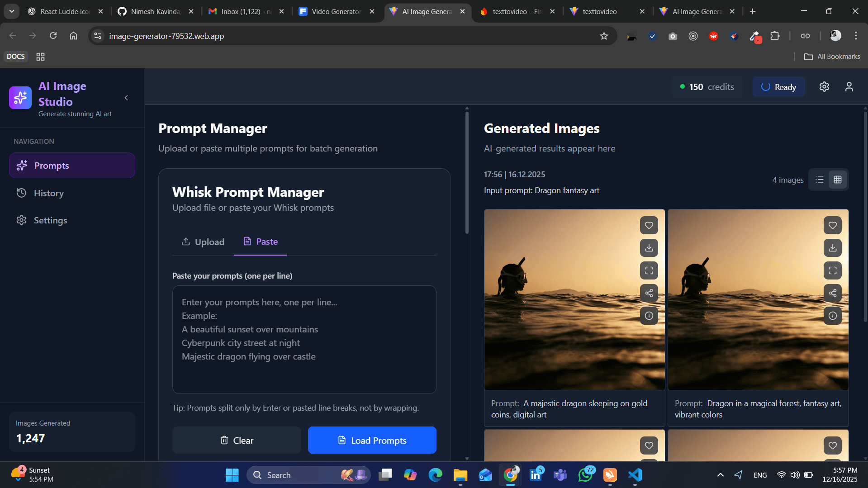Screen dimensions: 868x488
Task: Expand magical forest dragon image to fullscreen
Action: click(x=832, y=270)
